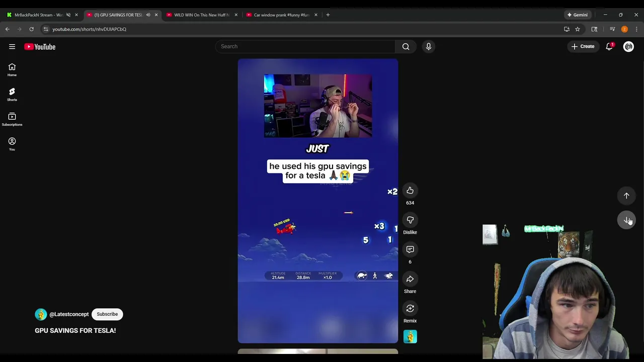Image resolution: width=644 pixels, height=362 pixels.
Task: Open the notifications bell
Action: (609, 46)
